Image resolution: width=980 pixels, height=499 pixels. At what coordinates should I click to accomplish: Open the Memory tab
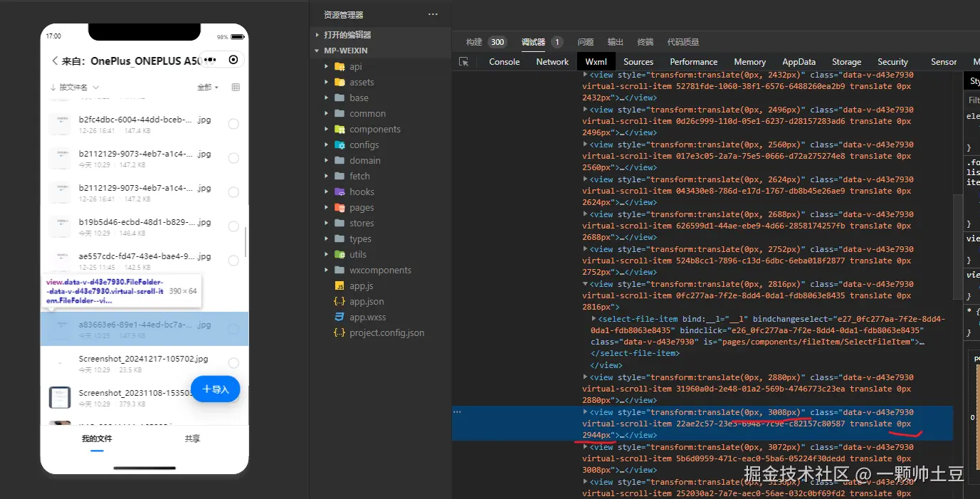pyautogui.click(x=749, y=62)
